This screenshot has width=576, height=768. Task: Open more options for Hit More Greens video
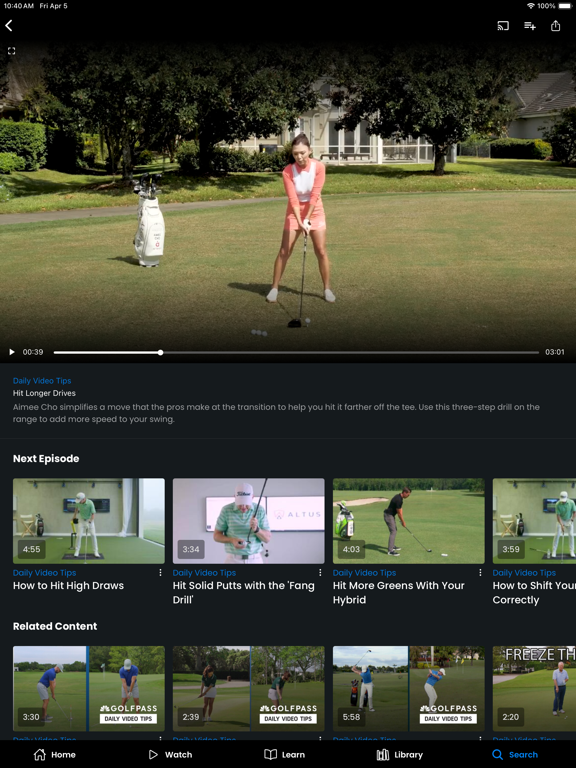click(x=480, y=573)
